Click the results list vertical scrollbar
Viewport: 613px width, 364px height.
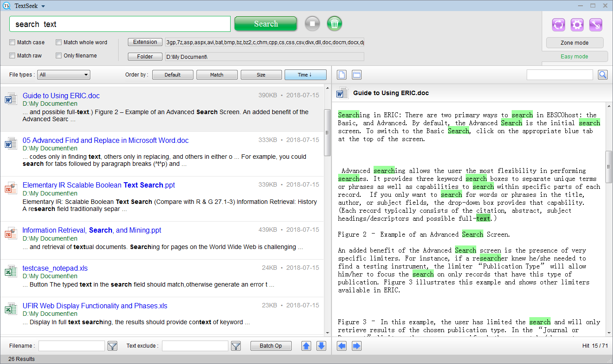(x=328, y=133)
